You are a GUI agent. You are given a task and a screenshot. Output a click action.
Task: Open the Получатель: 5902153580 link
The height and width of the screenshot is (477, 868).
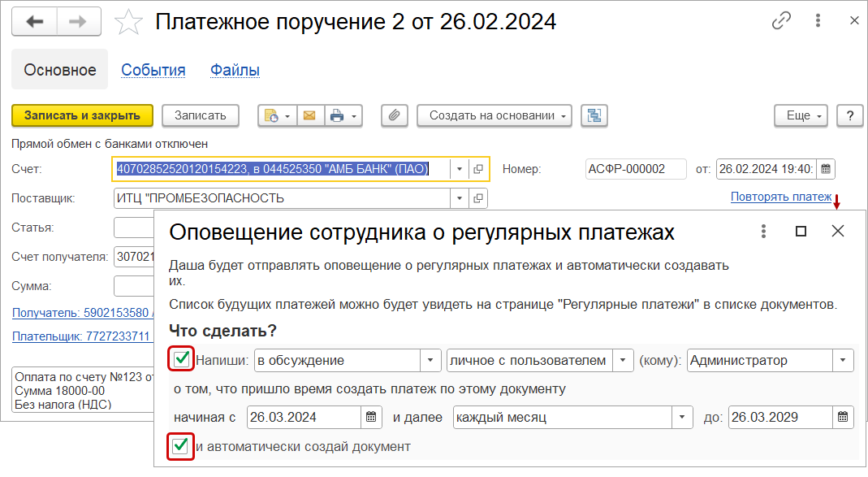point(81,313)
